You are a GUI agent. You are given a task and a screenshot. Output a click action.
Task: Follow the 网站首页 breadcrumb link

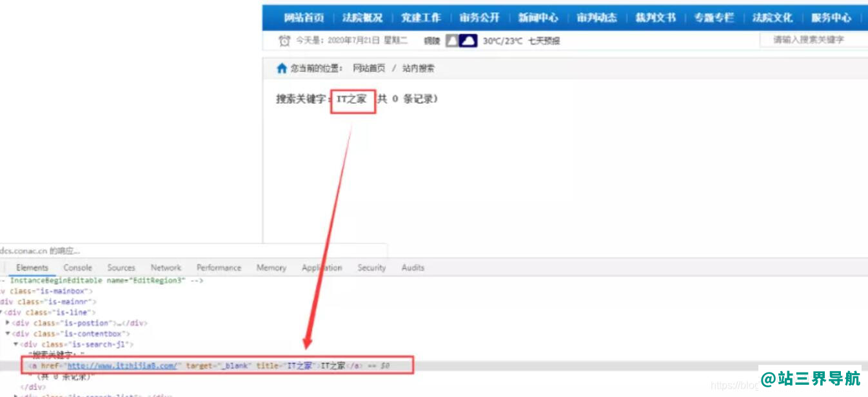[369, 68]
